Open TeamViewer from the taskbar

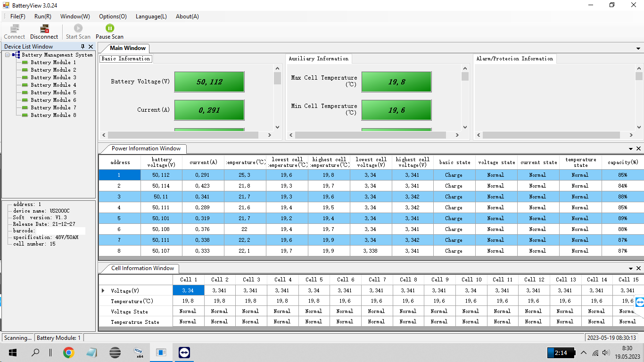[x=184, y=353]
